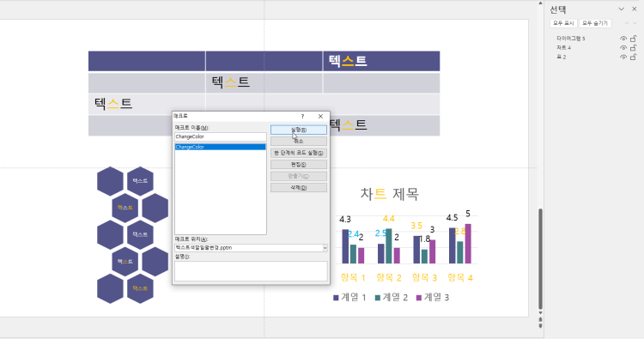This screenshot has height=339, width=644.
Task: Click the scrollbar up arrow
Action: [x=540, y=3]
